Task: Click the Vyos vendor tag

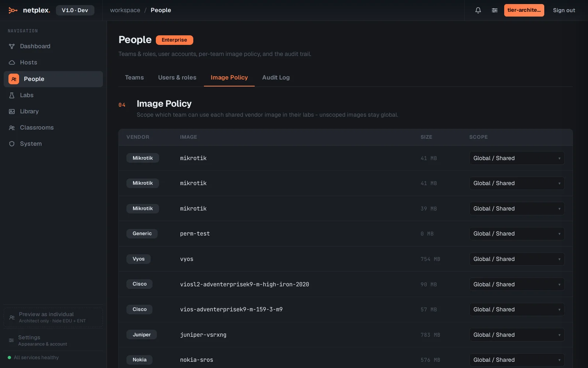Action: pos(139,259)
